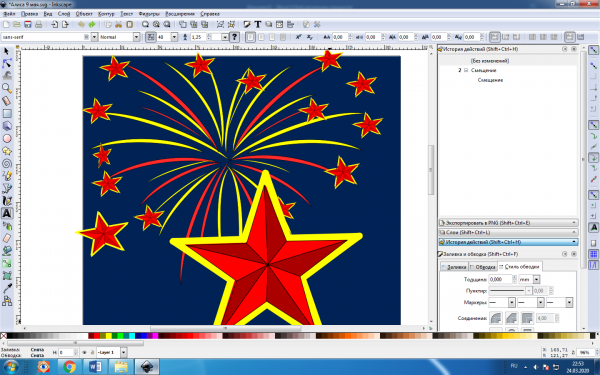The width and height of the screenshot is (600, 375).
Task: Toggle layer visibility eye in status bar
Action: 85,352
